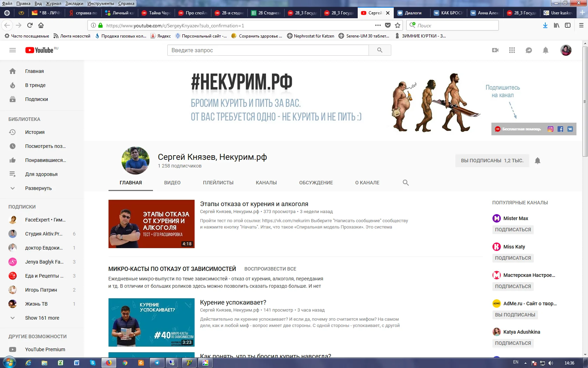Open the account avatar menu
Viewport: 588px width, 368px height.
(566, 50)
